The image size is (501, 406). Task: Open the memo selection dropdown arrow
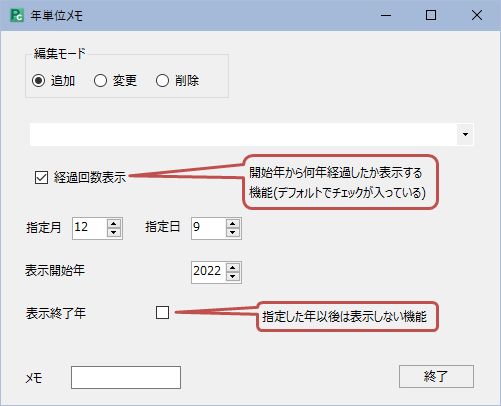(x=465, y=134)
